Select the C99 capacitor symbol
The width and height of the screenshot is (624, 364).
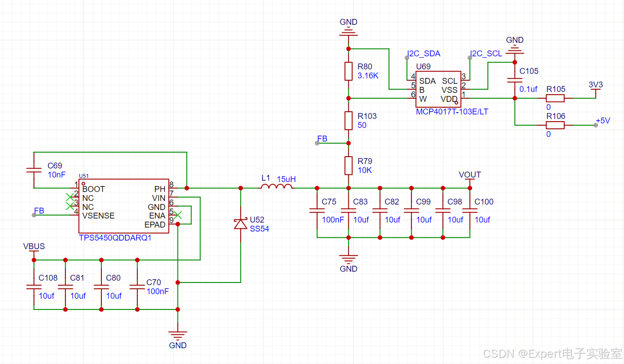[x=411, y=210]
